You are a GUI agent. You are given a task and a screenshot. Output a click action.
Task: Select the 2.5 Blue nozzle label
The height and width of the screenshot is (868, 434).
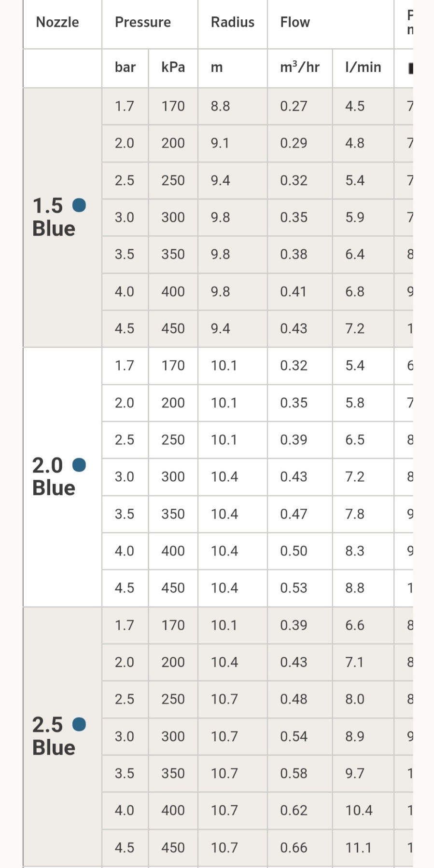point(54,736)
